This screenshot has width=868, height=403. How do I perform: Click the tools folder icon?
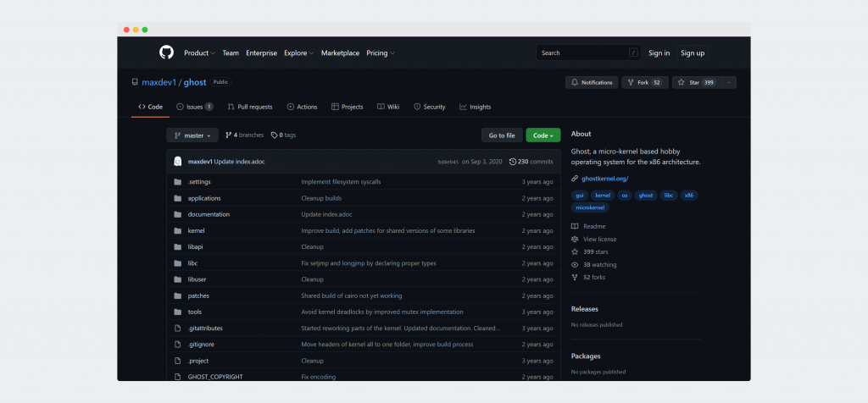click(x=178, y=312)
